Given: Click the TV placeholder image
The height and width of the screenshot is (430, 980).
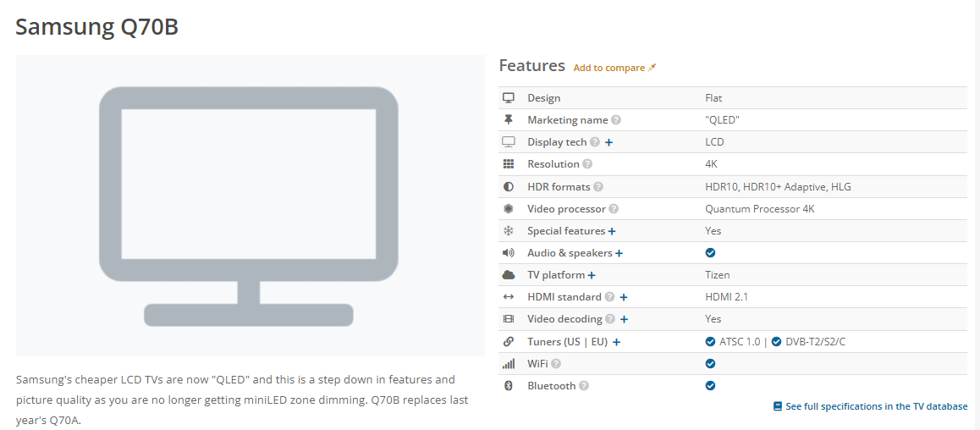Looking at the screenshot, I should [250, 206].
